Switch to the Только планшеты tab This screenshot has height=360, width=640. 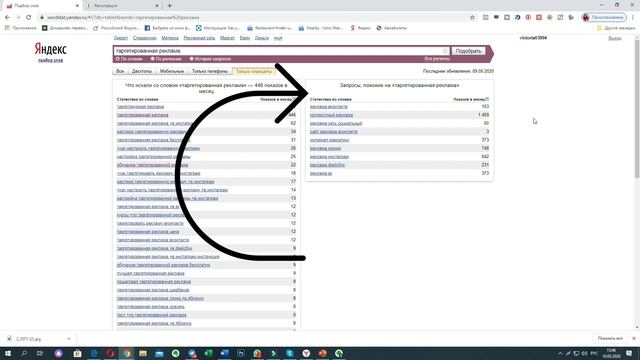click(254, 71)
